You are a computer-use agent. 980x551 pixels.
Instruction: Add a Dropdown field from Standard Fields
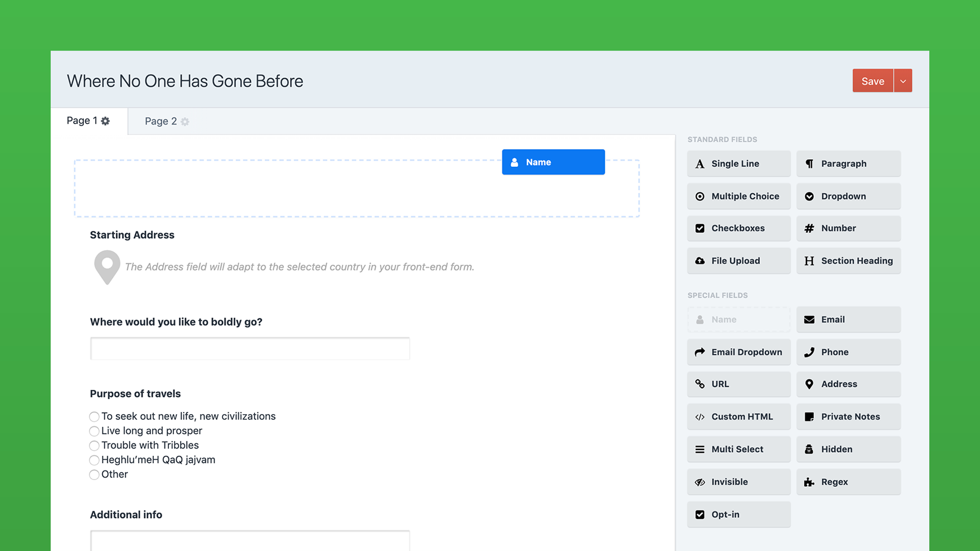tap(848, 196)
